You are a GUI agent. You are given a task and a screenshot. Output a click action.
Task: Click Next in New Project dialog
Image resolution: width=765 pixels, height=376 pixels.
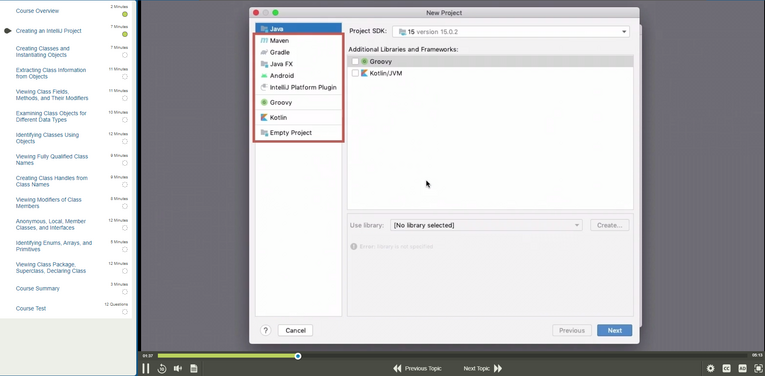[615, 330]
